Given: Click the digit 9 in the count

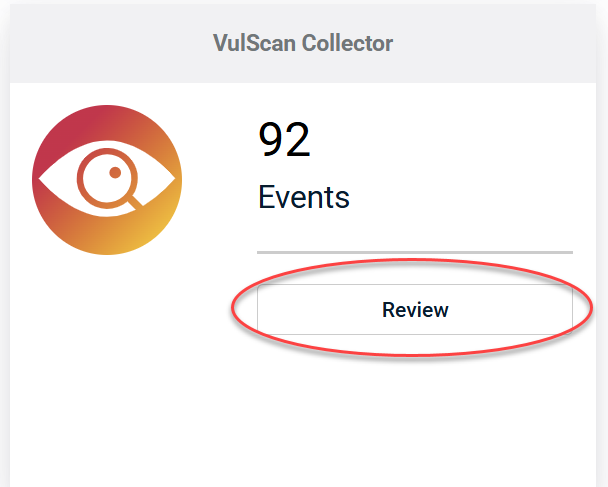Looking at the screenshot, I should point(271,140).
